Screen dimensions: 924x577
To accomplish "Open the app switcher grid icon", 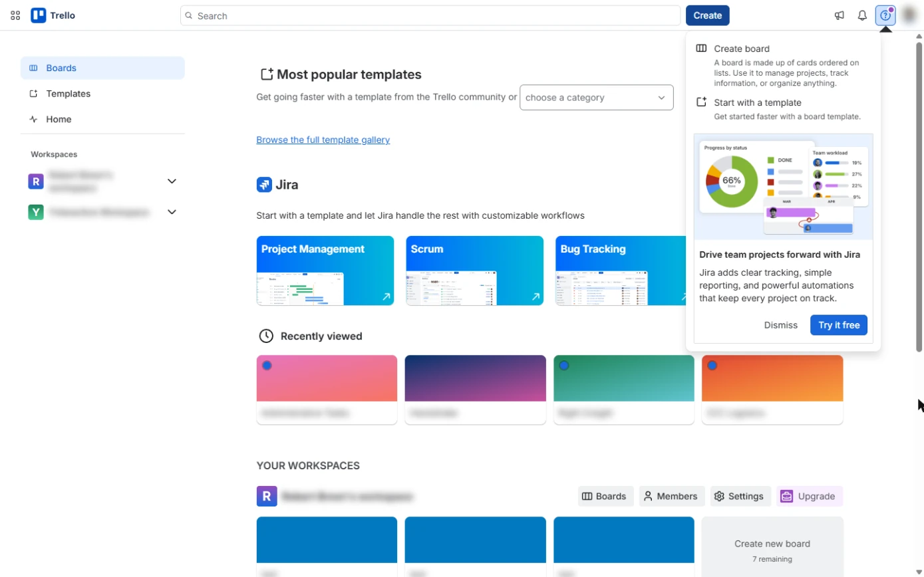I will [15, 15].
